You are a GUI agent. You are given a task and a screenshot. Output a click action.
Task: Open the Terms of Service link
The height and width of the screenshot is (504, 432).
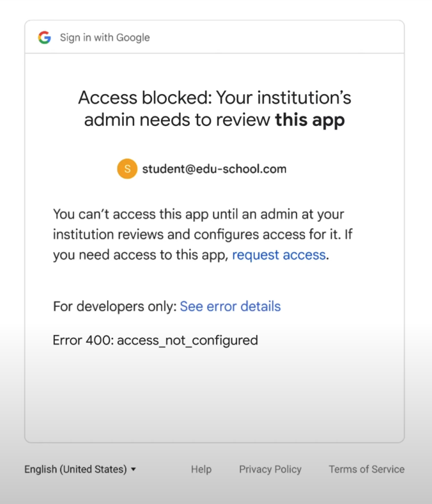pos(366,469)
